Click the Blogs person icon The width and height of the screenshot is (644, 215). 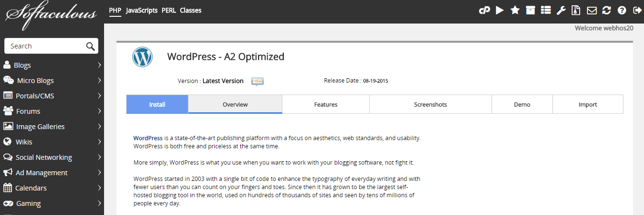tap(7, 65)
